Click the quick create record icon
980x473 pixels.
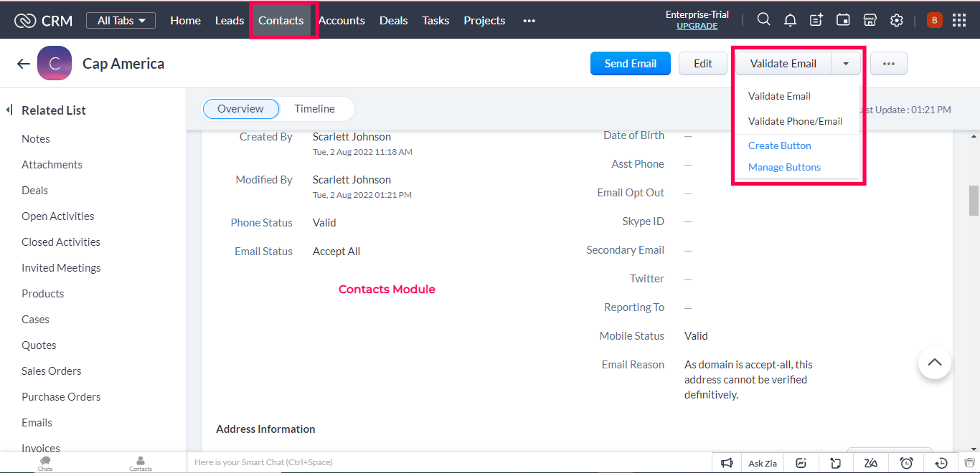click(816, 20)
